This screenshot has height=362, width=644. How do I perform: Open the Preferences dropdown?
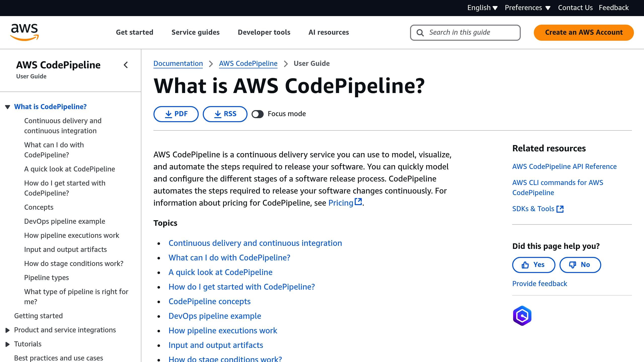[528, 8]
